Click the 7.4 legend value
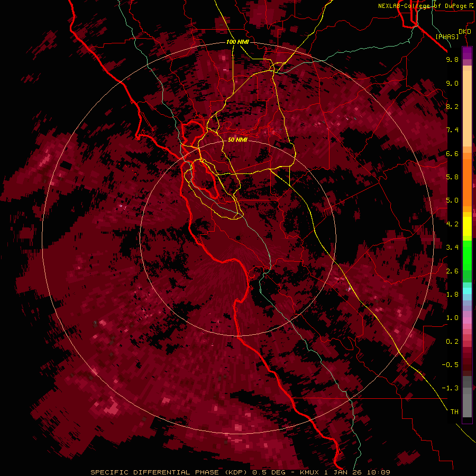Image resolution: width=476 pixels, height=476 pixels. tap(452, 130)
